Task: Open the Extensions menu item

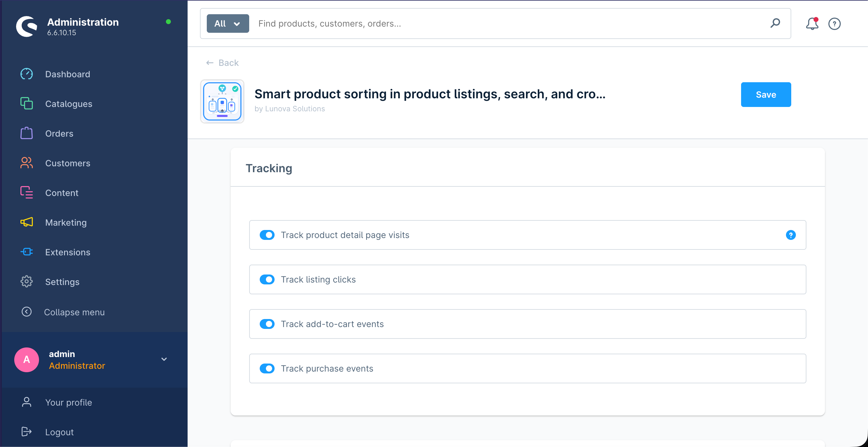Action: [x=67, y=252]
